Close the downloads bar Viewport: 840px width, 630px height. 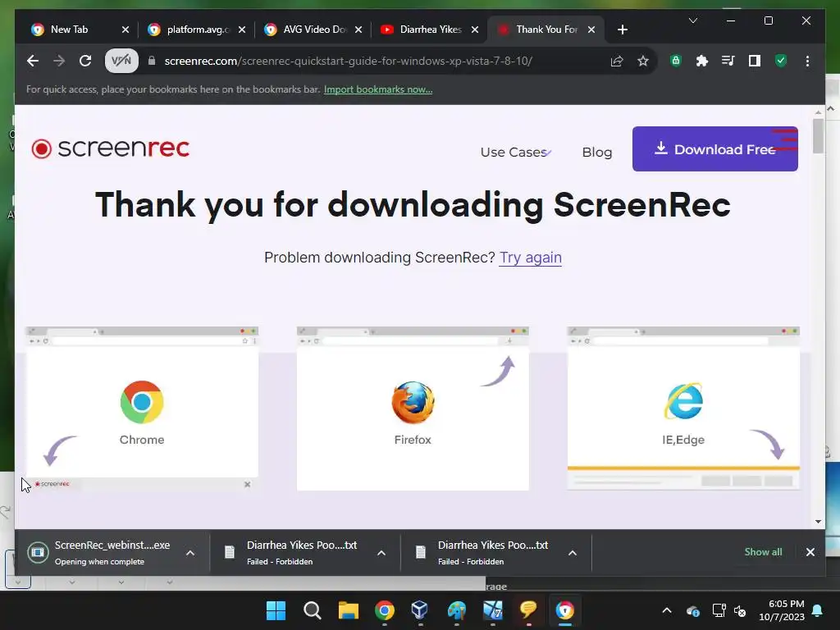[810, 552]
